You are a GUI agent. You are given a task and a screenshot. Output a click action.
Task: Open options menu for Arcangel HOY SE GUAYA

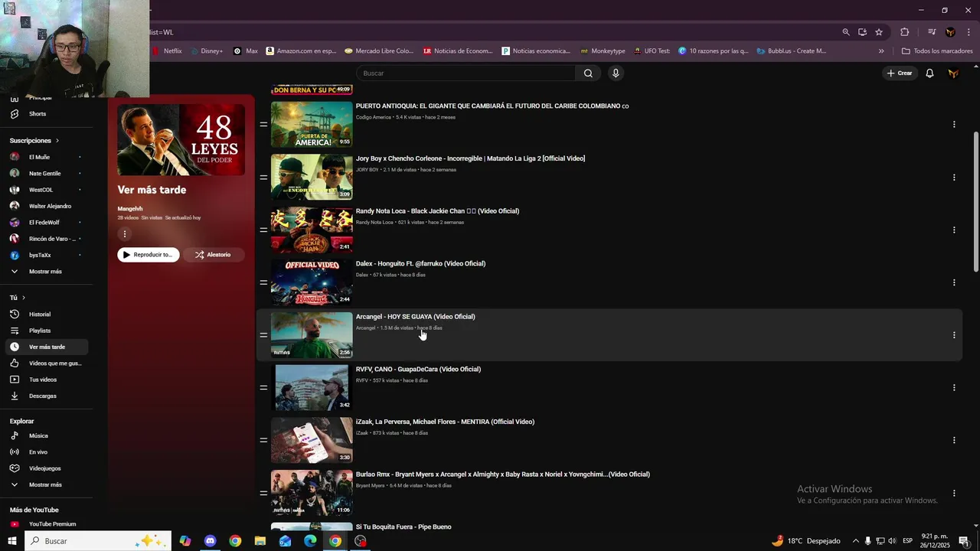954,334
